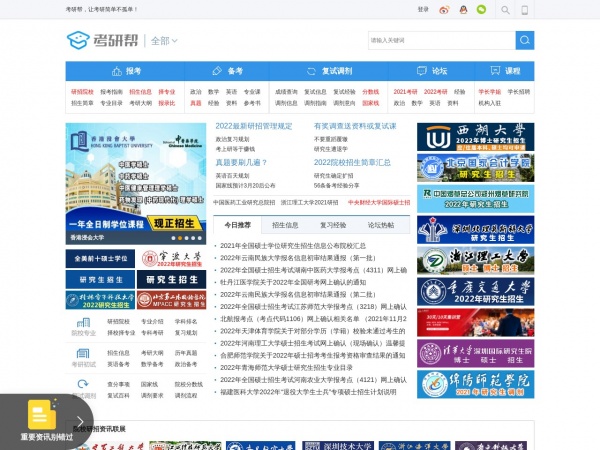Click the yellow document icon above 重要资讯别错过
This screenshot has height=450, width=600.
(x=42, y=415)
